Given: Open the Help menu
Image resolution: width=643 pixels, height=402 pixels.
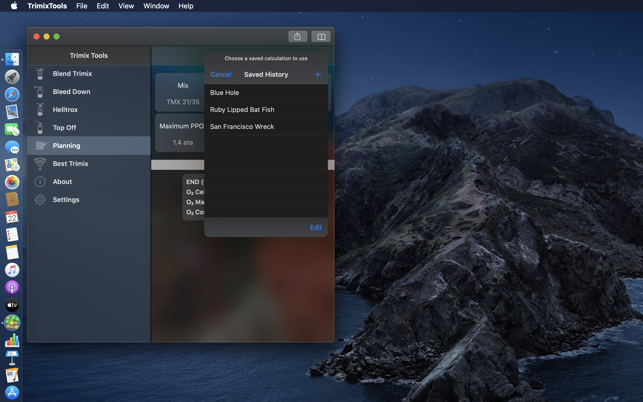Looking at the screenshot, I should coord(186,6).
